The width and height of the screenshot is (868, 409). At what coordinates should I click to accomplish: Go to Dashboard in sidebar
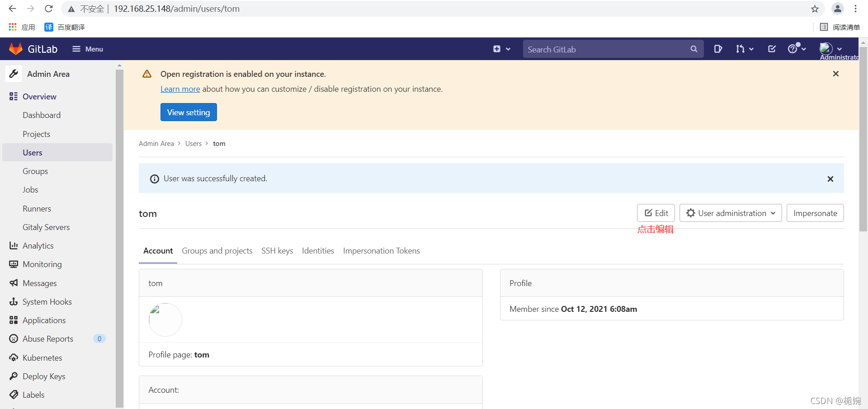pyautogui.click(x=42, y=115)
